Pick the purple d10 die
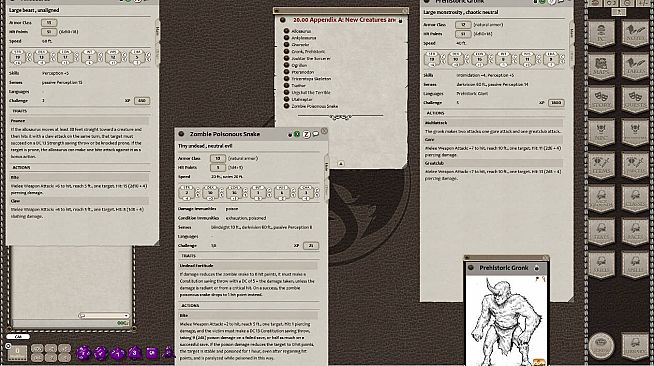 coord(117,353)
